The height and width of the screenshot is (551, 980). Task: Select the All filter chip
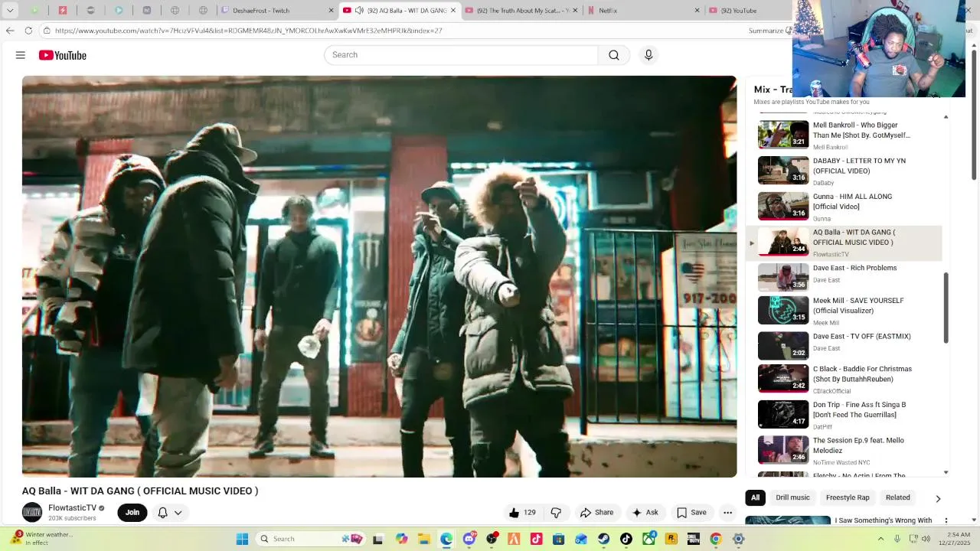755,497
